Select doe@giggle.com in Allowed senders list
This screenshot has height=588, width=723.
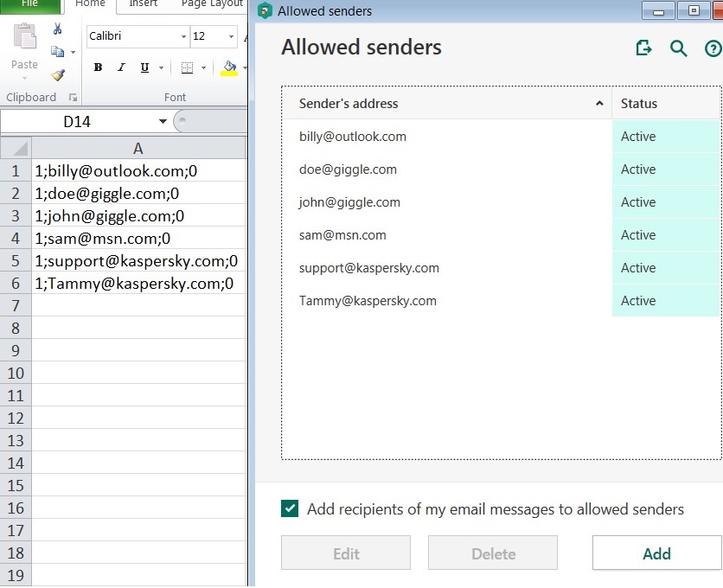pyautogui.click(x=348, y=169)
